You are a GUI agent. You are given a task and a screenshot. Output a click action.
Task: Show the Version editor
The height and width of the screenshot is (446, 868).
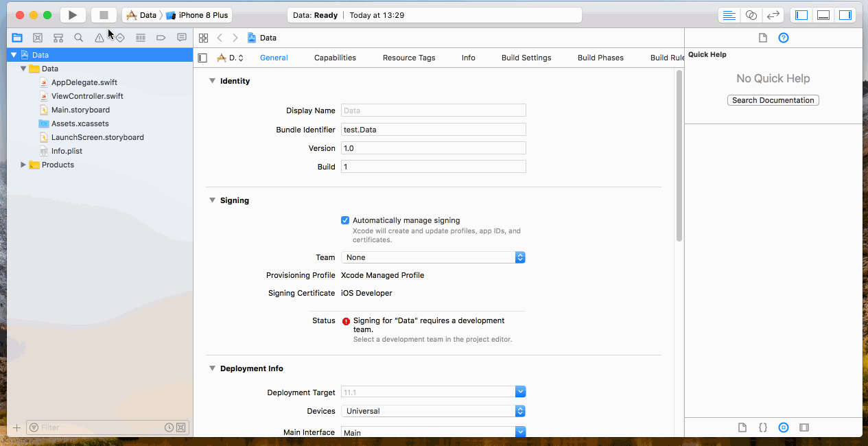[x=773, y=15]
